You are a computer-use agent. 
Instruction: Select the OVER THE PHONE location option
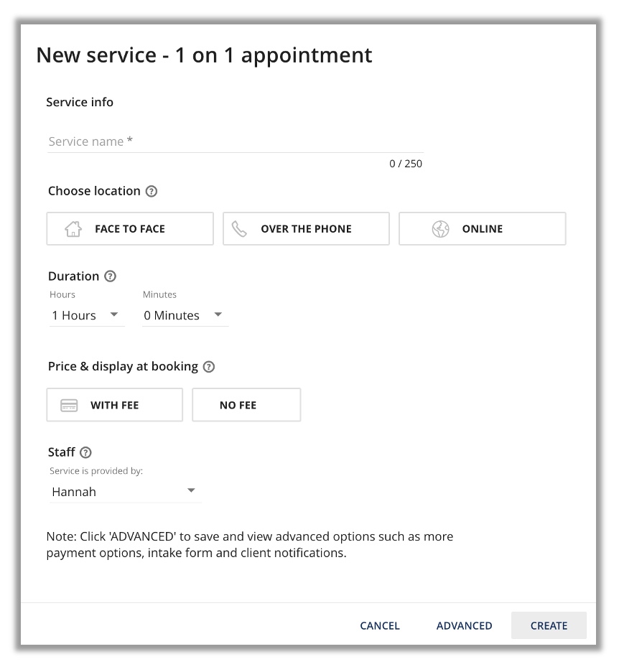(x=306, y=228)
